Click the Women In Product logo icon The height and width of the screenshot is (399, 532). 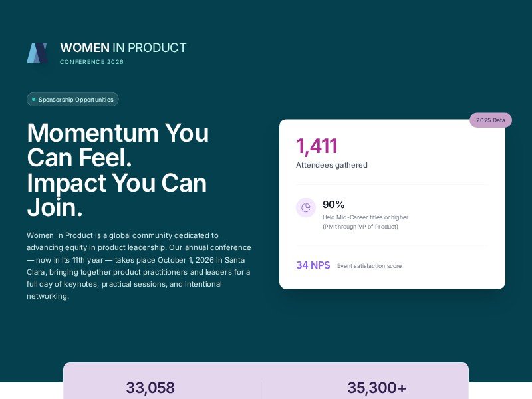(37, 53)
